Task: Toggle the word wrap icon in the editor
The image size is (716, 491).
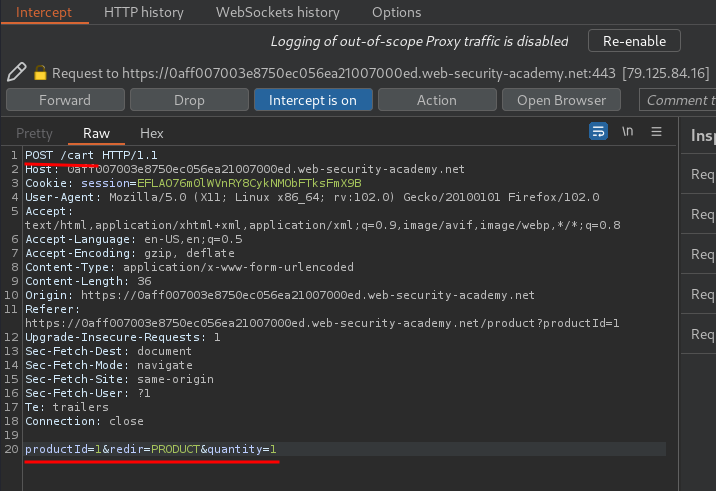Action: [x=598, y=132]
